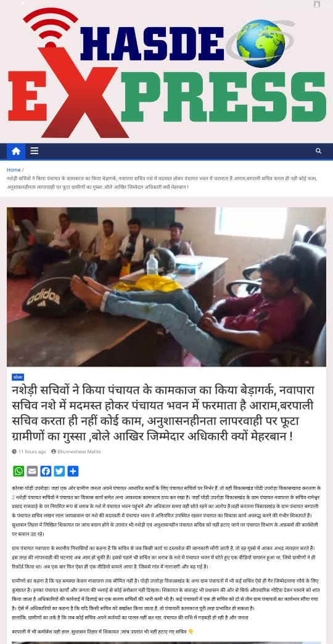
Task: Share article on Facebook
Action: tap(46, 471)
